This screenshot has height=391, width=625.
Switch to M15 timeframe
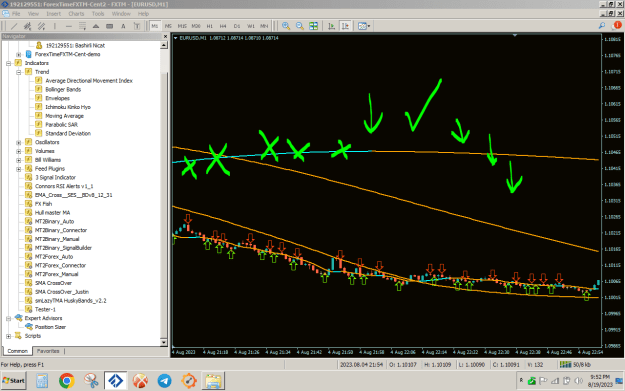(x=182, y=26)
